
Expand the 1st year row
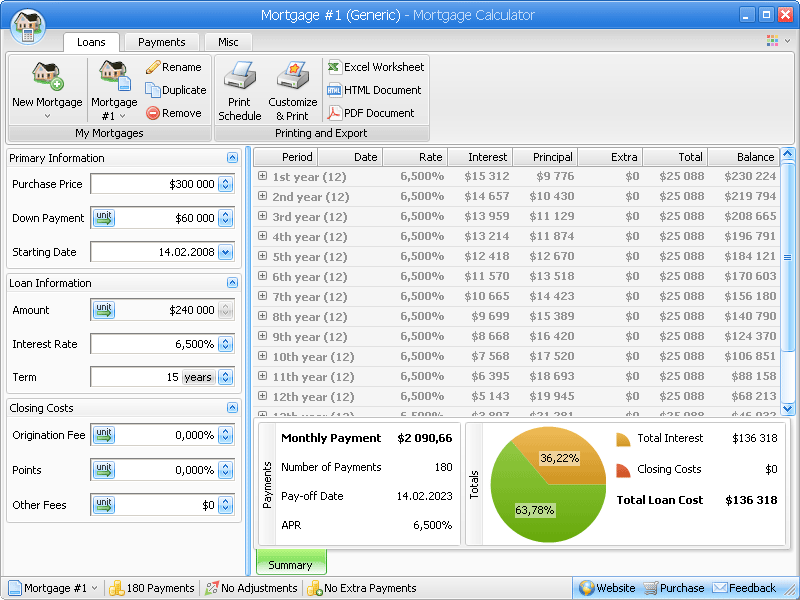(x=263, y=176)
